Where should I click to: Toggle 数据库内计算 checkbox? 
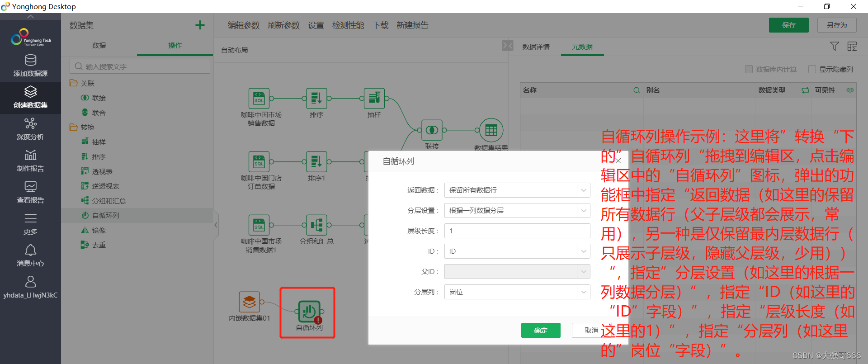coord(749,69)
